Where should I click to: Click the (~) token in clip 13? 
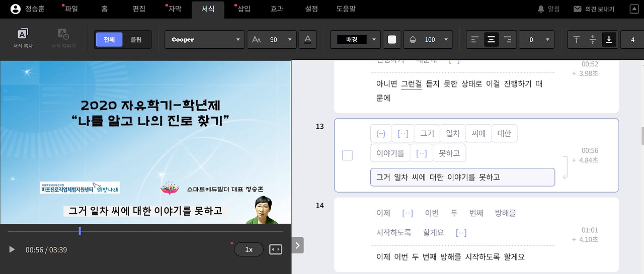pyautogui.click(x=380, y=133)
